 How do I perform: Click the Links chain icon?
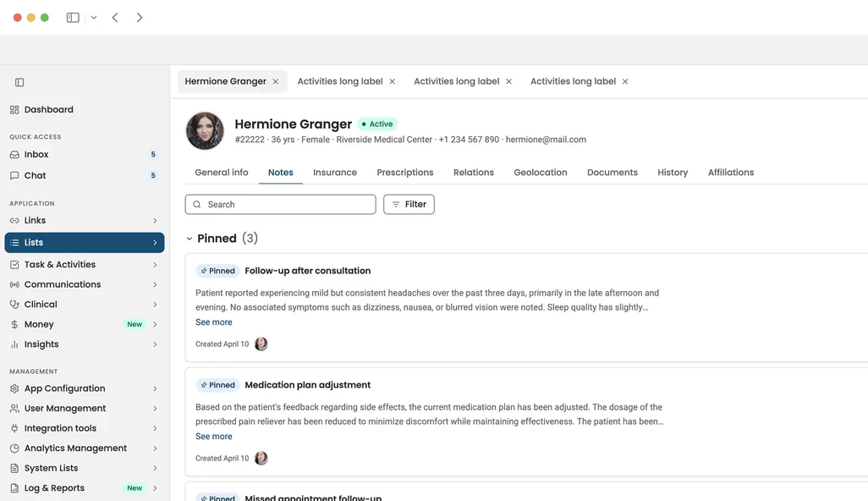(14, 220)
